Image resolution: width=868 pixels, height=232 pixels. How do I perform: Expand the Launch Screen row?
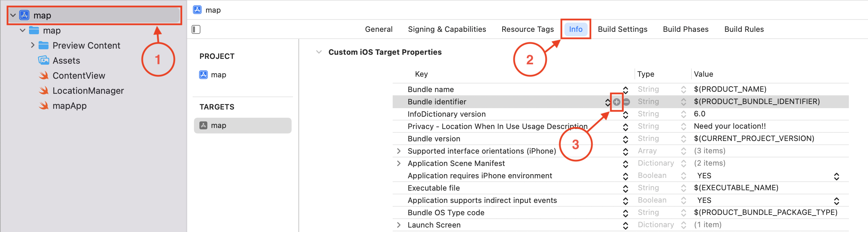(398, 225)
